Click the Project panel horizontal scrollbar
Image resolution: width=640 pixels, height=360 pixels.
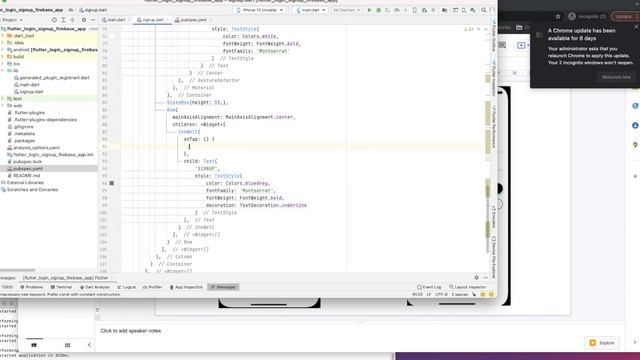pyautogui.click(x=18, y=270)
